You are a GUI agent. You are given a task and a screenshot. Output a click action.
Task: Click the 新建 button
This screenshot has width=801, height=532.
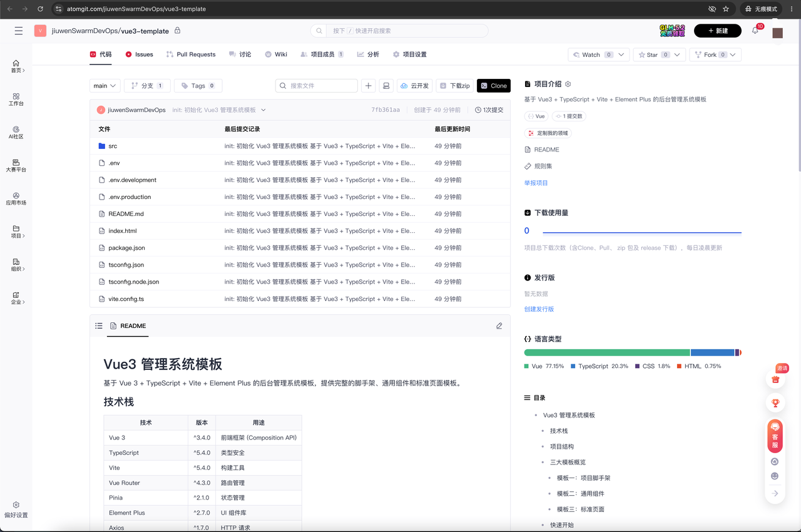point(718,31)
